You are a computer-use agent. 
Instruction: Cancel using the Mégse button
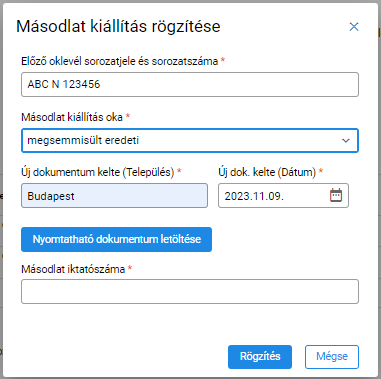click(332, 357)
